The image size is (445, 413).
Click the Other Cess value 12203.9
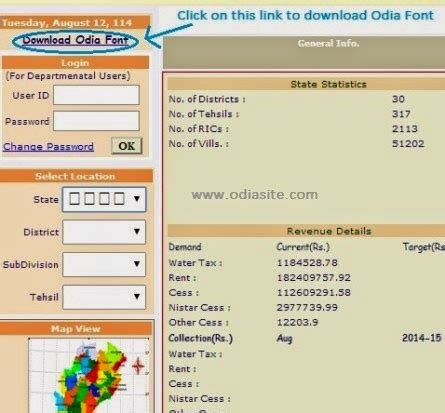click(x=297, y=322)
